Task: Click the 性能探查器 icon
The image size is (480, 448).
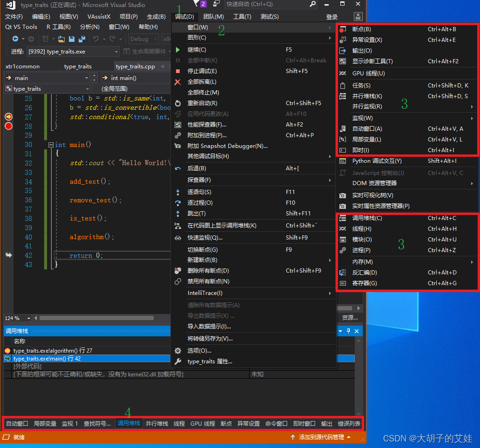Action: (177, 125)
